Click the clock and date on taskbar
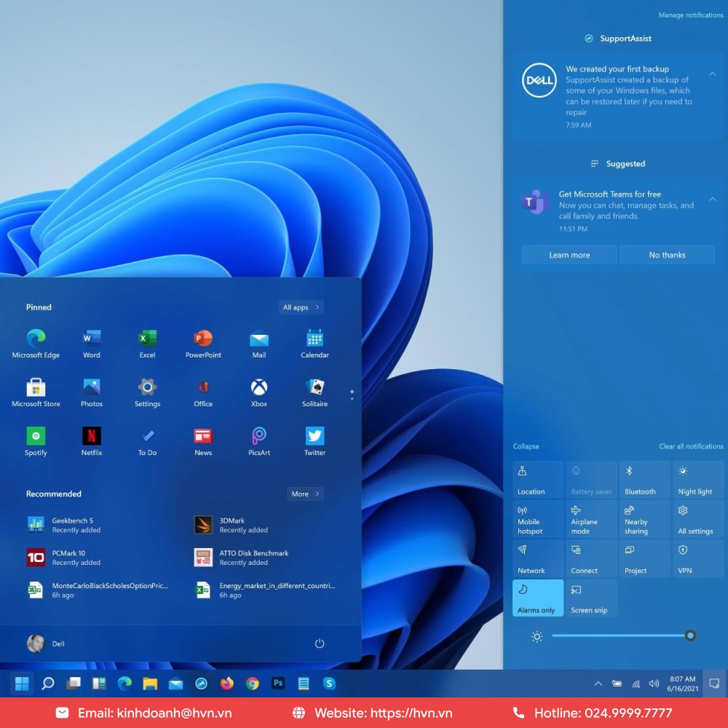728x728 pixels. point(683,684)
